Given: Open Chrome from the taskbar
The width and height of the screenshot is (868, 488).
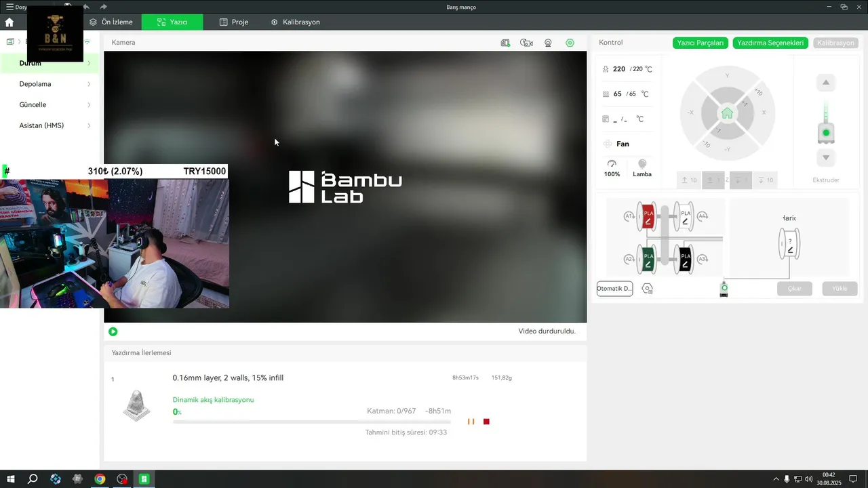Looking at the screenshot, I should [x=100, y=479].
